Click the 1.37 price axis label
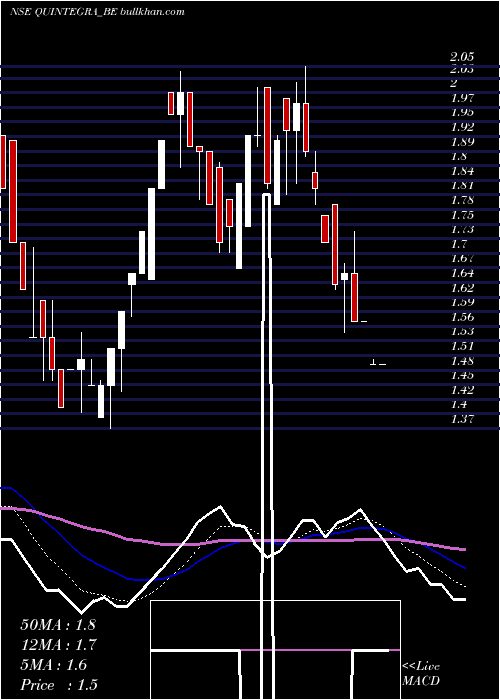This screenshot has height=700, width=500. pyautogui.click(x=462, y=419)
